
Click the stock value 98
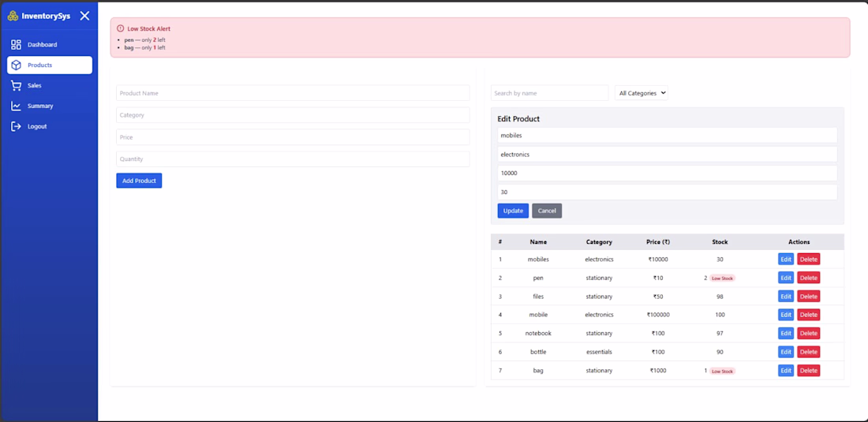tap(720, 297)
